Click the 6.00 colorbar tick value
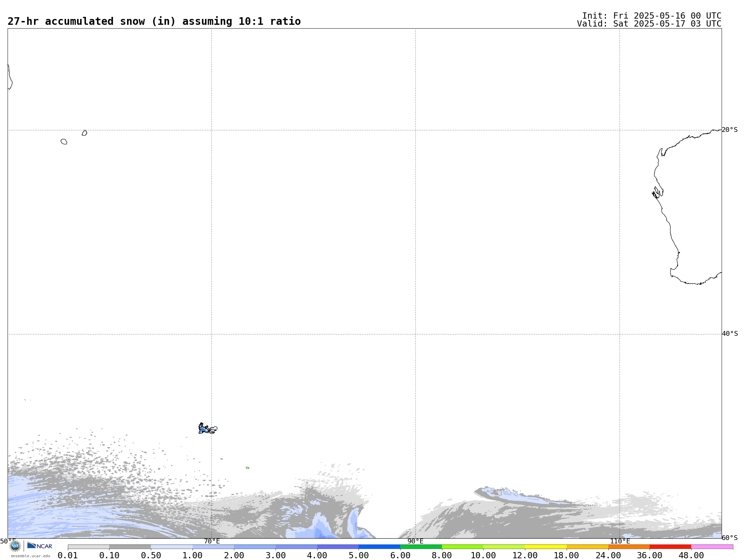The height and width of the screenshot is (560, 744). click(x=400, y=556)
